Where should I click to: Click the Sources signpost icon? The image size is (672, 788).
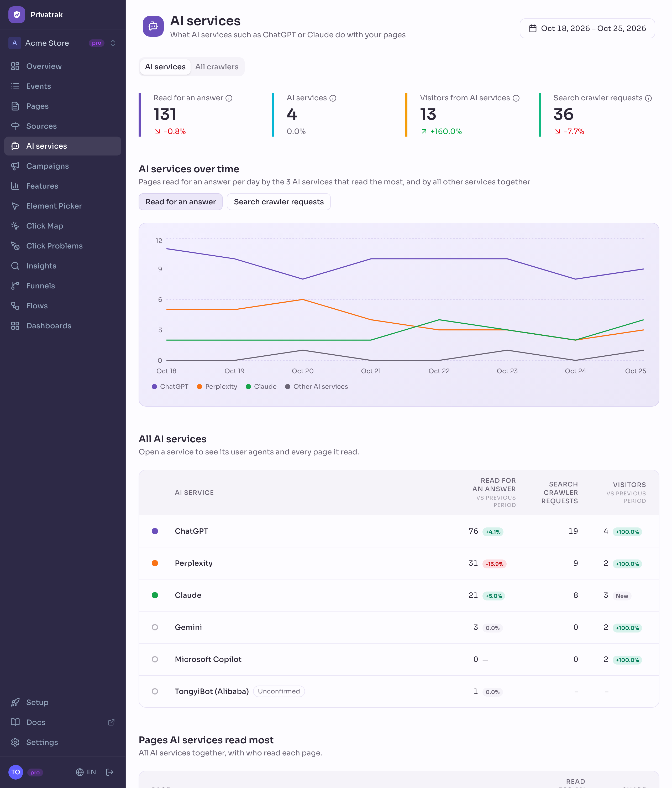(15, 126)
